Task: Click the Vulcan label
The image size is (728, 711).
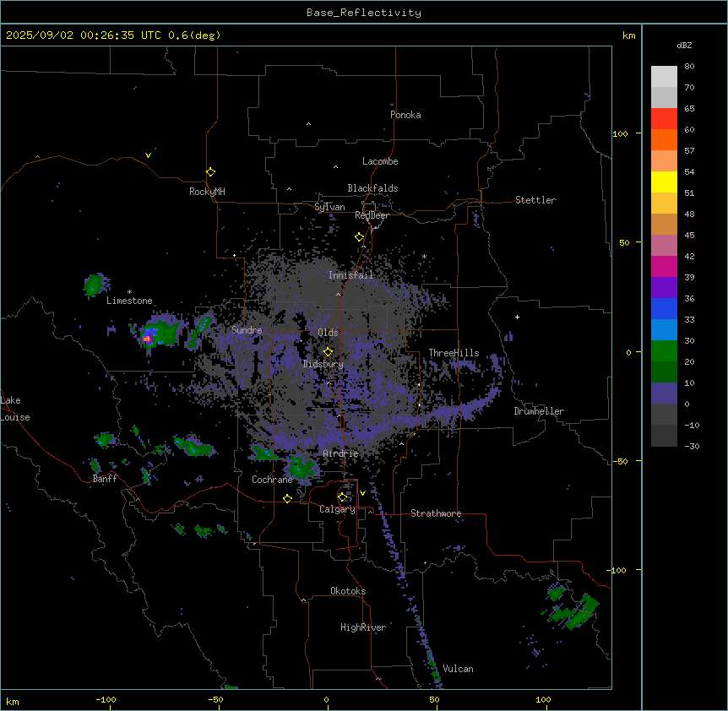Action: click(x=458, y=669)
